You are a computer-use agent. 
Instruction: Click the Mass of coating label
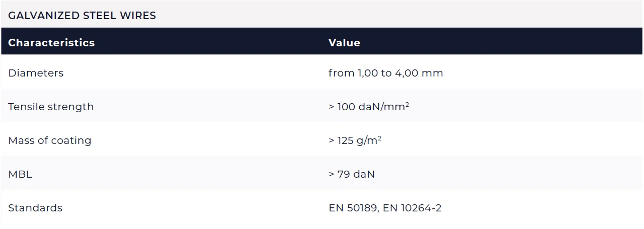point(50,140)
